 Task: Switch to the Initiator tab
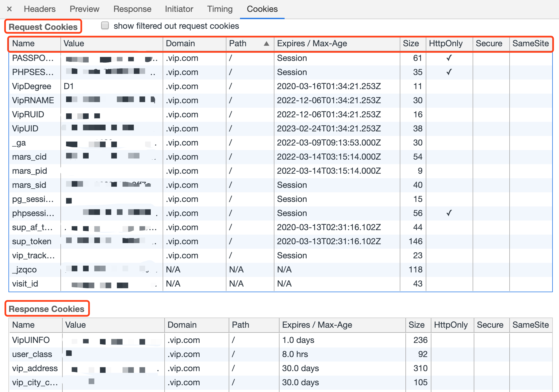[x=179, y=9]
